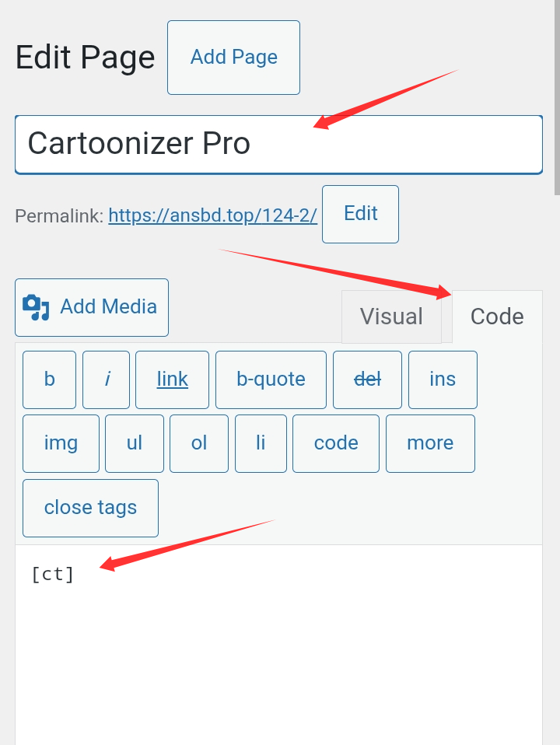Insert bold tag with b button
Screen dimensions: 560x745
[50, 379]
